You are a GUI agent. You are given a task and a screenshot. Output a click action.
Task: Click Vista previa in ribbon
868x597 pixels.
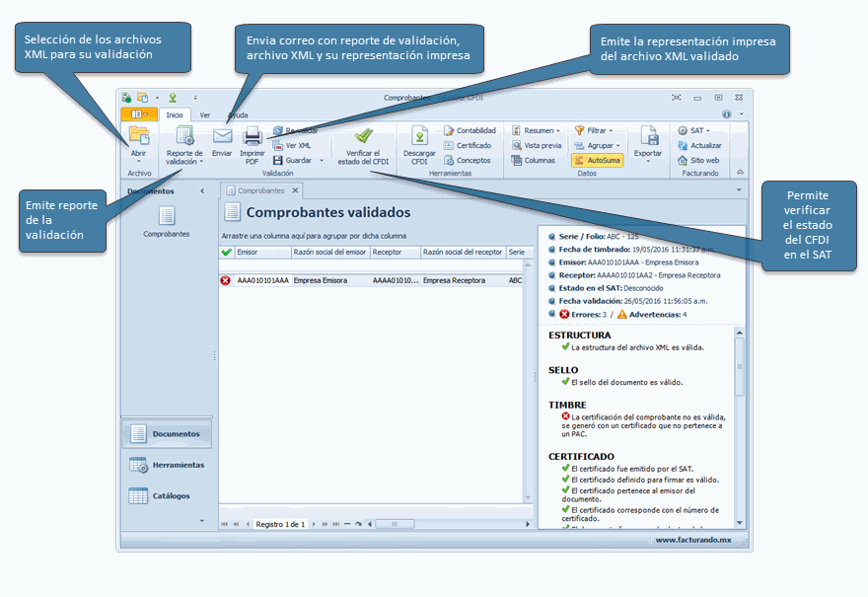[x=537, y=145]
